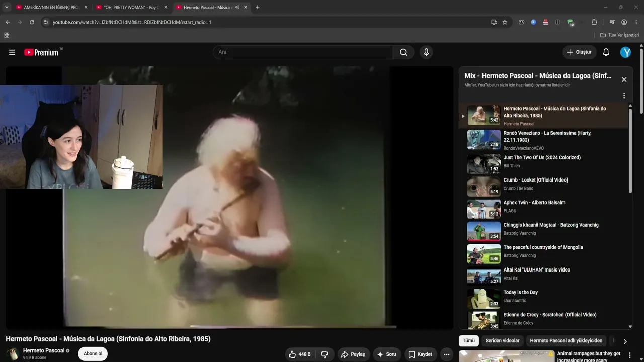Open more actions below the video
The height and width of the screenshot is (362, 644).
click(x=446, y=354)
